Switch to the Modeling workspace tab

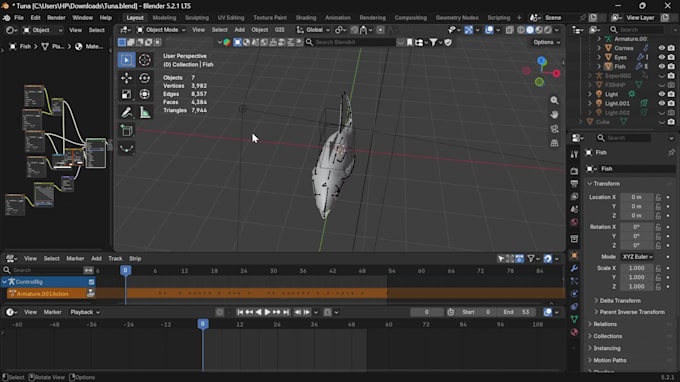click(164, 18)
